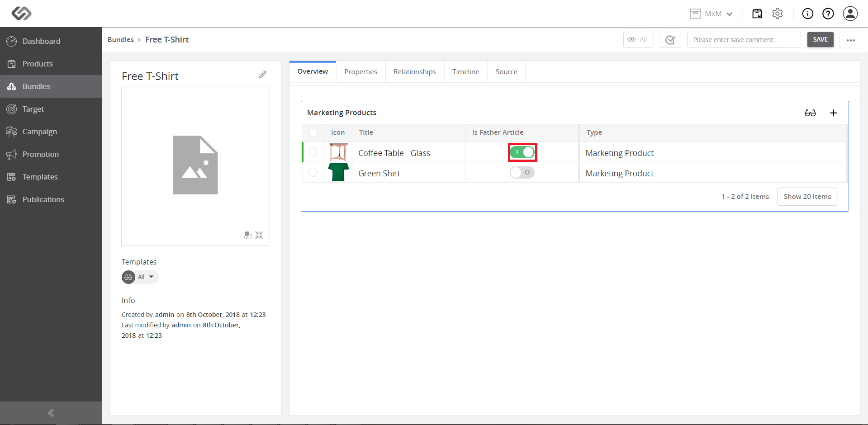Click the calendar icon in the header

pos(757,14)
